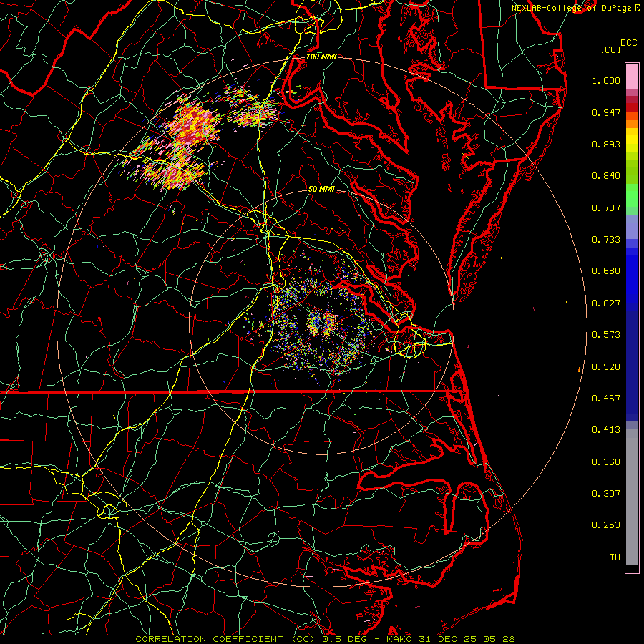Click the TH threshold label
Viewport: 644px width, 644px height.
tap(615, 557)
